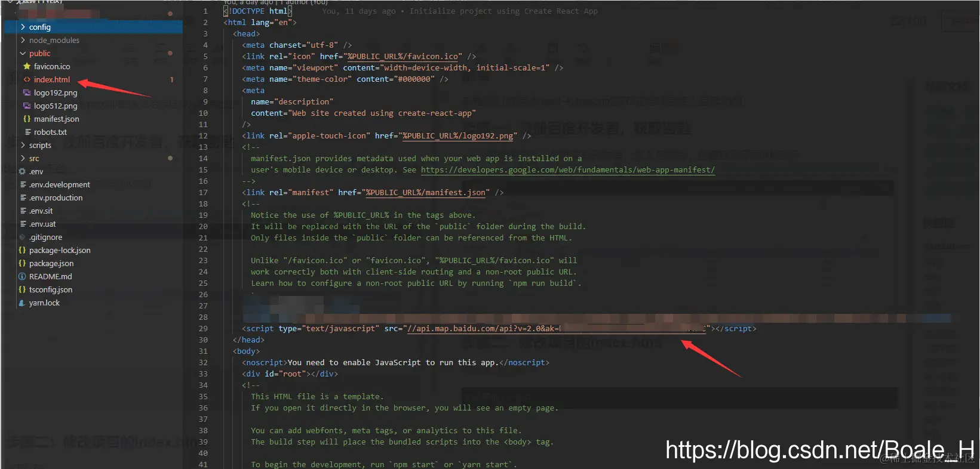The width and height of the screenshot is (980, 469).
Task: Follow the %PUBLIC_URL%/manifest.json href link
Action: (x=426, y=192)
